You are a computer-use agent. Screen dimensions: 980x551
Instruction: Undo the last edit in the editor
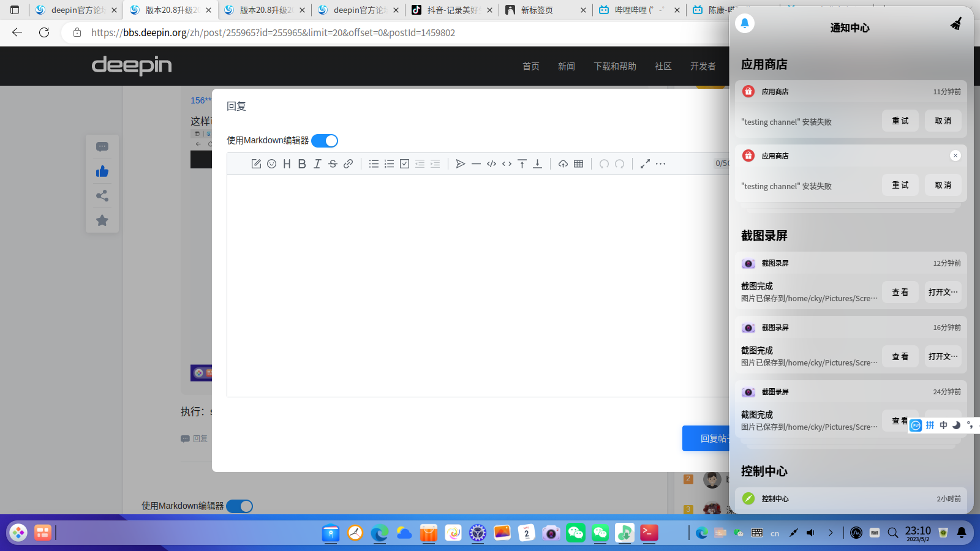click(605, 163)
